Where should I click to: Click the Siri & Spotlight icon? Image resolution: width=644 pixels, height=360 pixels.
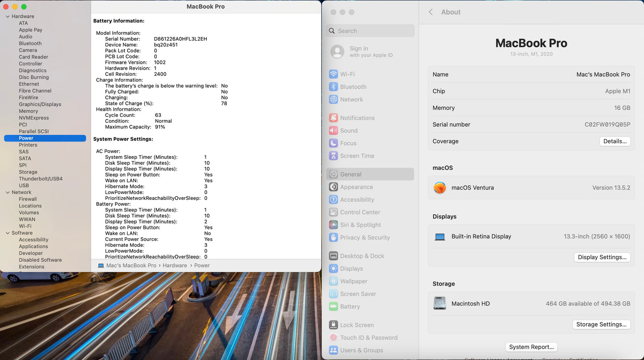(333, 225)
